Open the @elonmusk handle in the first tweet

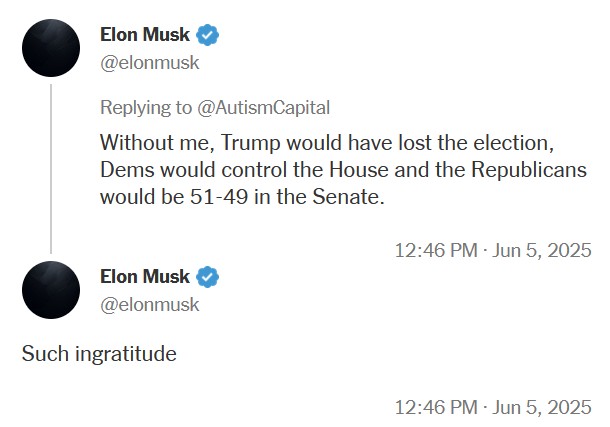pos(149,62)
